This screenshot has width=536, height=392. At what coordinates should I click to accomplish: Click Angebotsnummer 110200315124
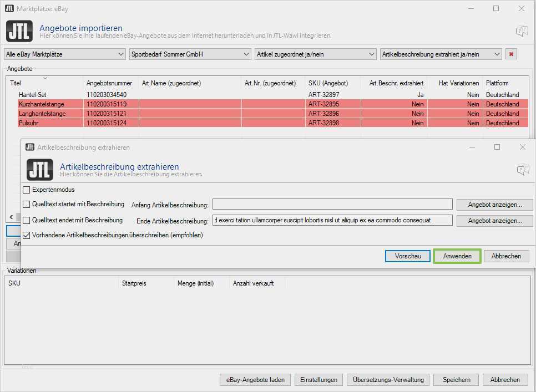(107, 123)
